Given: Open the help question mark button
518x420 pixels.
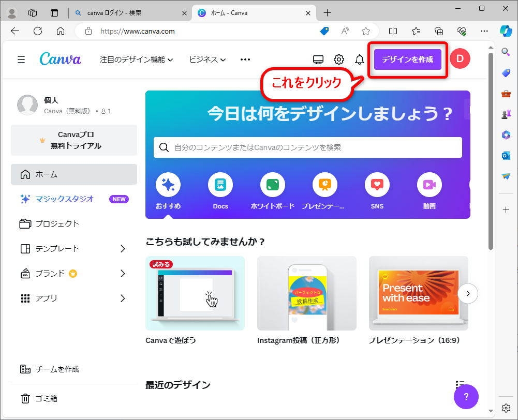Looking at the screenshot, I should click(466, 397).
